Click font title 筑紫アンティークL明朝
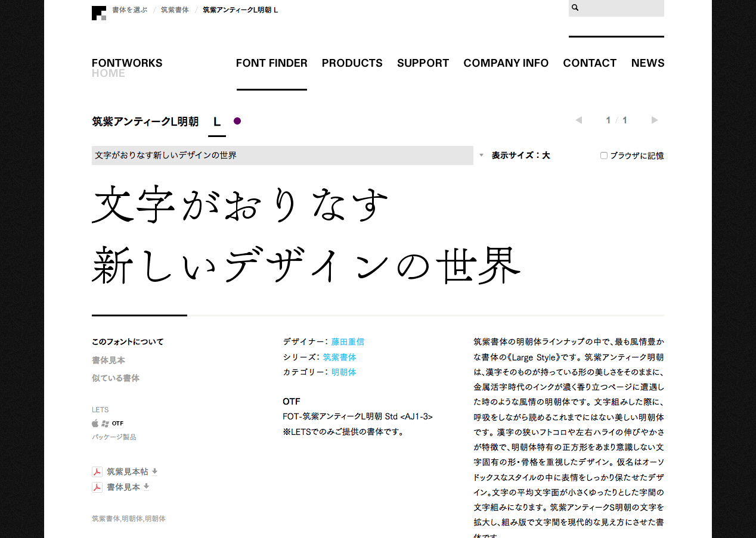This screenshot has width=756, height=538. [x=145, y=122]
